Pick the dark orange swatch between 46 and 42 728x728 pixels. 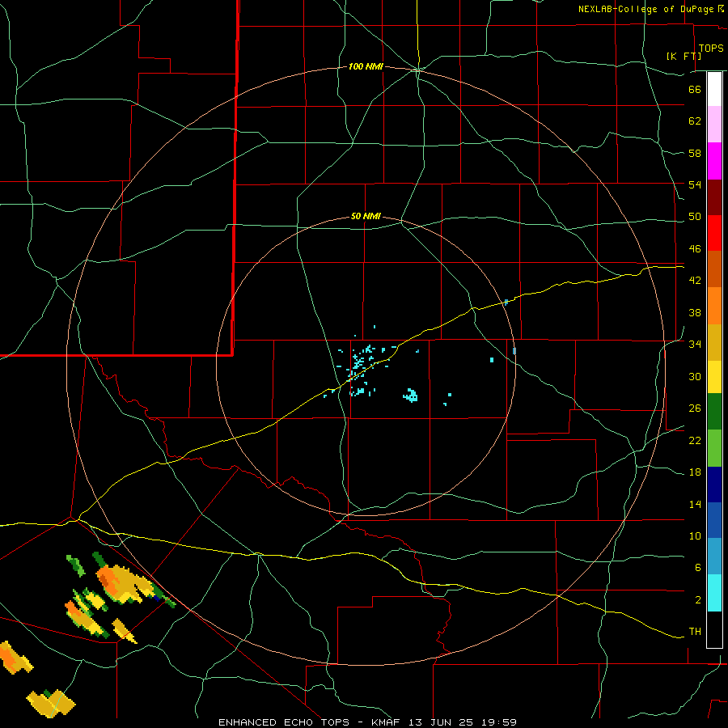coord(714,269)
